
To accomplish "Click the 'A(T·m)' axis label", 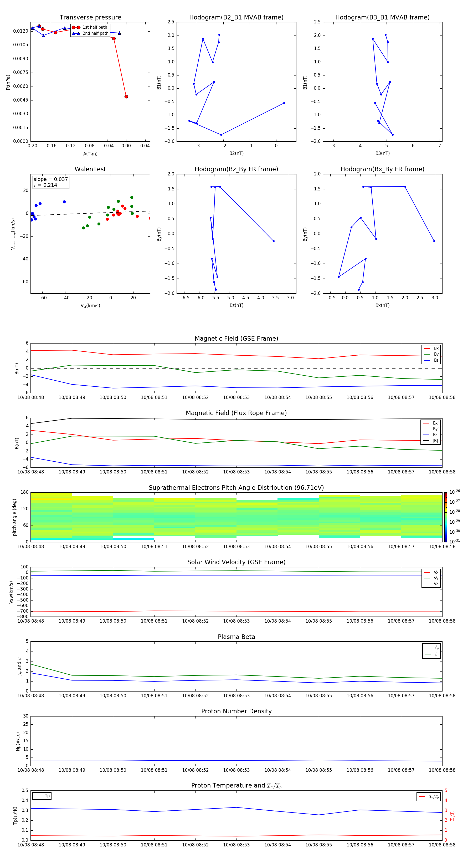I will (90, 154).
